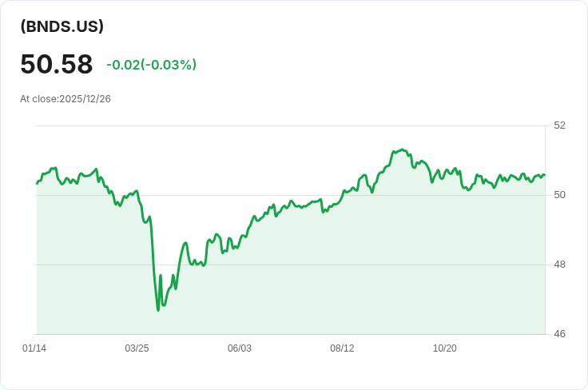588x390 pixels.
Task: Click the green -0.02(-0.03%) change value
Action: tap(151, 65)
